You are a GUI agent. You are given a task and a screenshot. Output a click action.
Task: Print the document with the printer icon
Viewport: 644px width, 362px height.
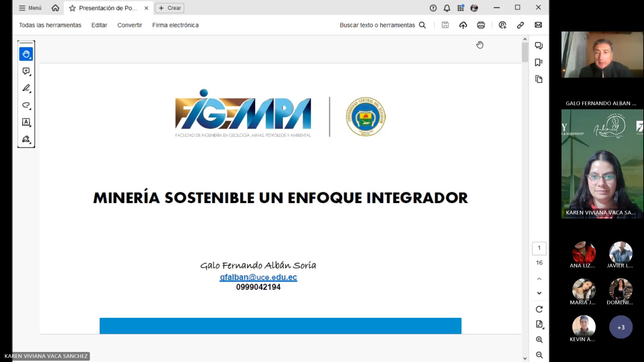click(481, 25)
